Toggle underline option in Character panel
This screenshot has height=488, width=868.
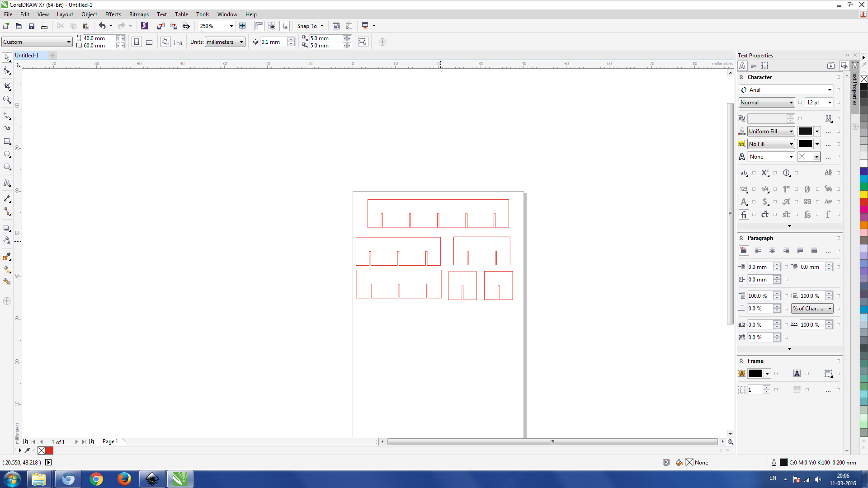pyautogui.click(x=828, y=118)
